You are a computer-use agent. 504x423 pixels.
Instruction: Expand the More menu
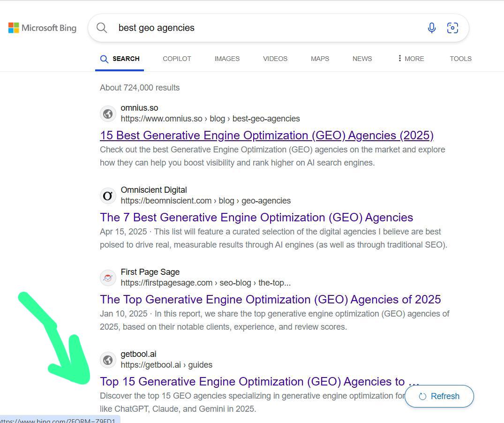coord(411,59)
